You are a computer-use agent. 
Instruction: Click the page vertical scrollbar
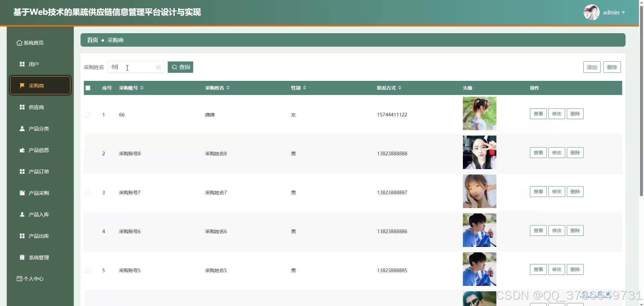(x=641, y=101)
